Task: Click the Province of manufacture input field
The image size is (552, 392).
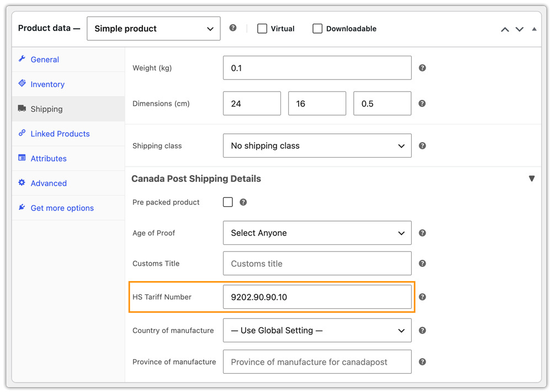Action: [x=317, y=362]
